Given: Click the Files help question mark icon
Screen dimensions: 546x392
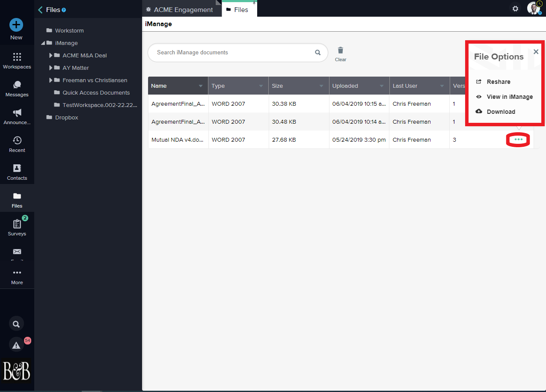Looking at the screenshot, I should pyautogui.click(x=64, y=10).
